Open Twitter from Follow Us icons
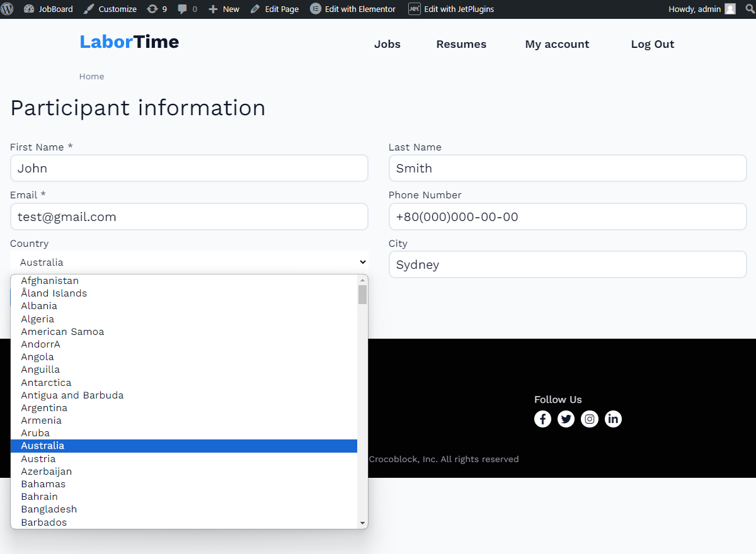 [566, 419]
